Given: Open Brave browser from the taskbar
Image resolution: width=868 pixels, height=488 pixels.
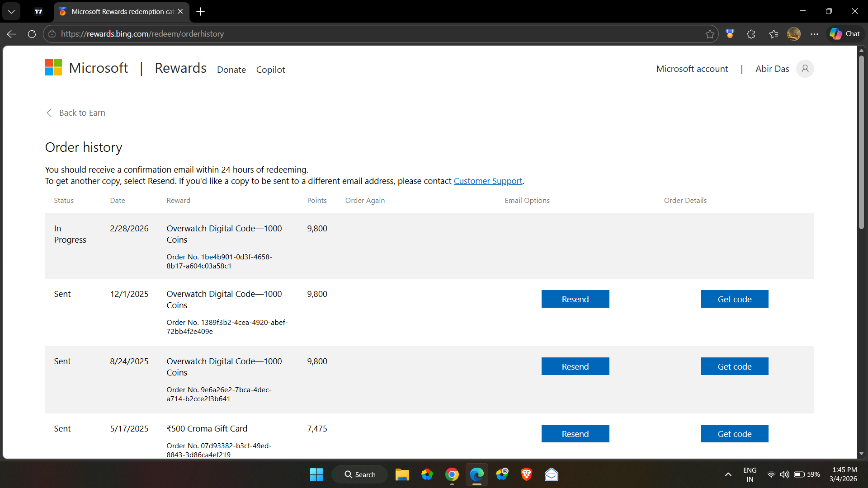Looking at the screenshot, I should click(x=526, y=474).
